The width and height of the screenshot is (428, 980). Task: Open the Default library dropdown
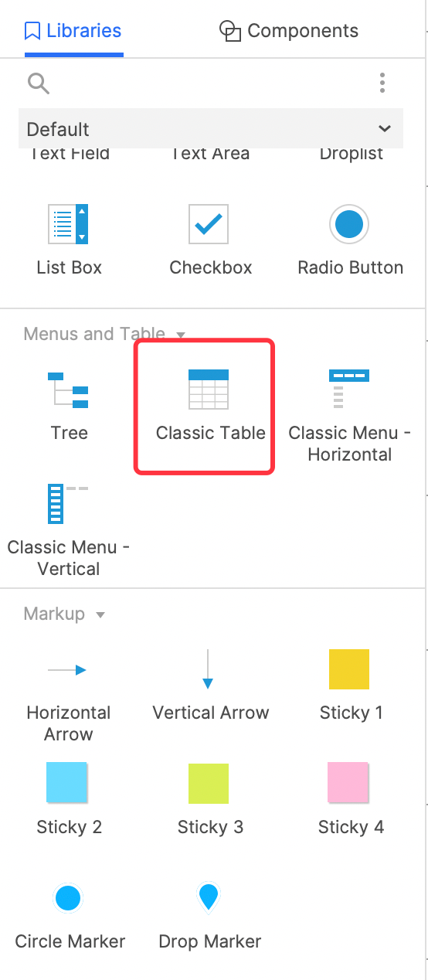click(x=211, y=129)
